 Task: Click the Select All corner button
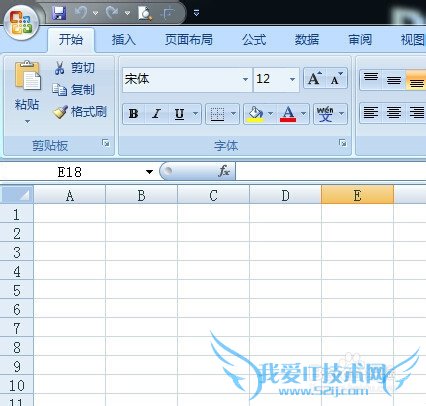coord(17,195)
